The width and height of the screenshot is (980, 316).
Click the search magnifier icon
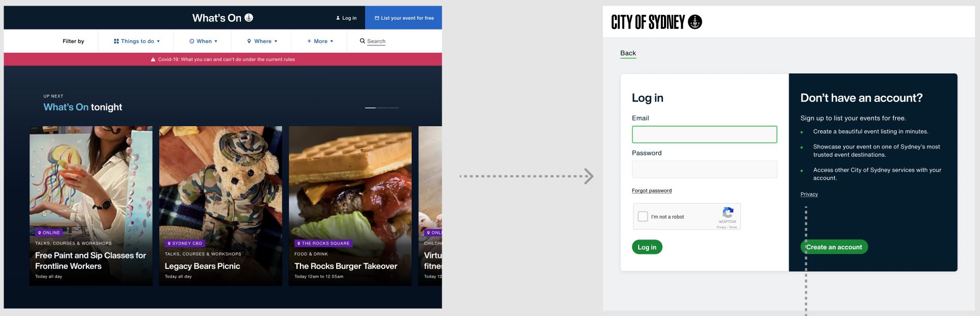363,41
